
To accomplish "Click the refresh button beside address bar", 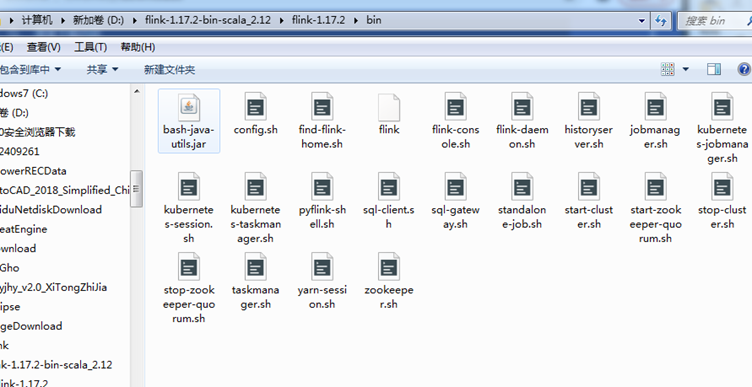I will point(661,21).
